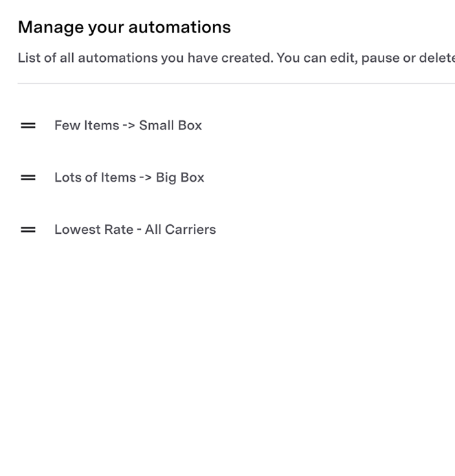
Task: Select the second automation's double-line handle icon
Action: 28,177
